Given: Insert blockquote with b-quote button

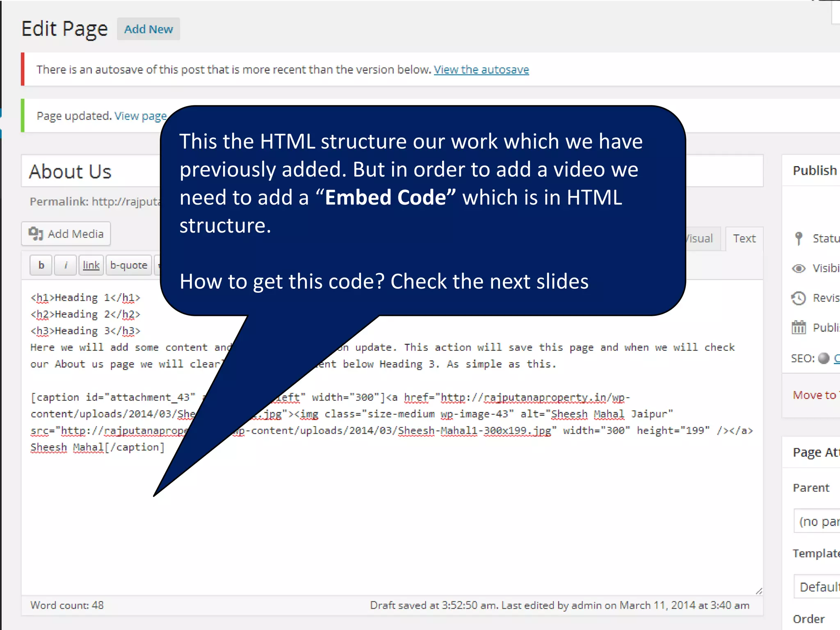Looking at the screenshot, I should tap(129, 265).
